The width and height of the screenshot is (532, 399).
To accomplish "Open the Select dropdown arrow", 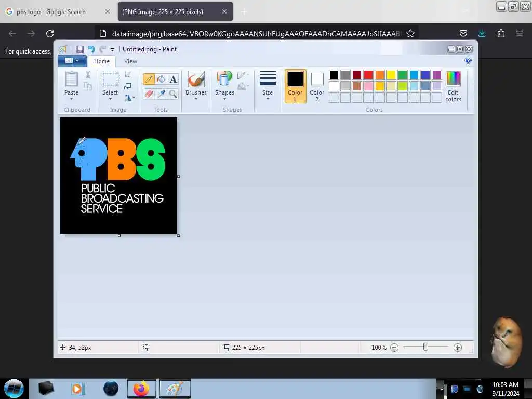I will pos(110,99).
